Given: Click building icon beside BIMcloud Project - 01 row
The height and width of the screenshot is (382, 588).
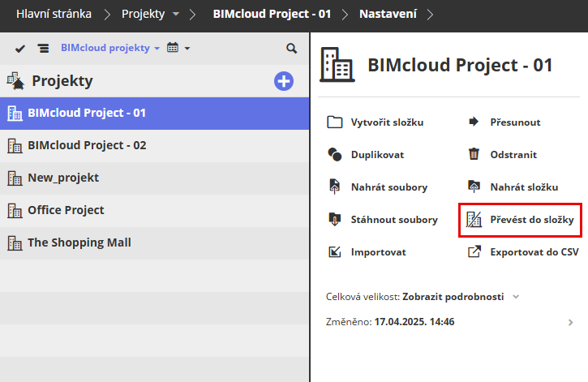Looking at the screenshot, I should click(15, 114).
